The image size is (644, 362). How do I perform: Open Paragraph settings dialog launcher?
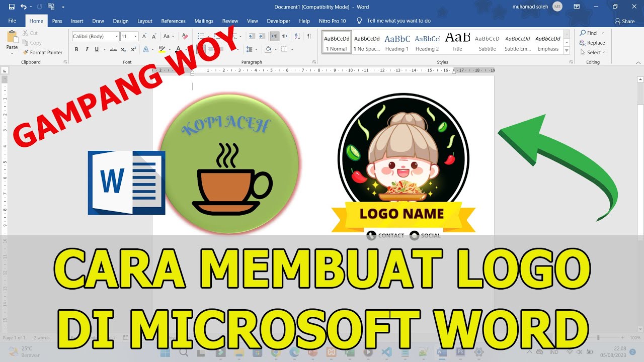314,62
